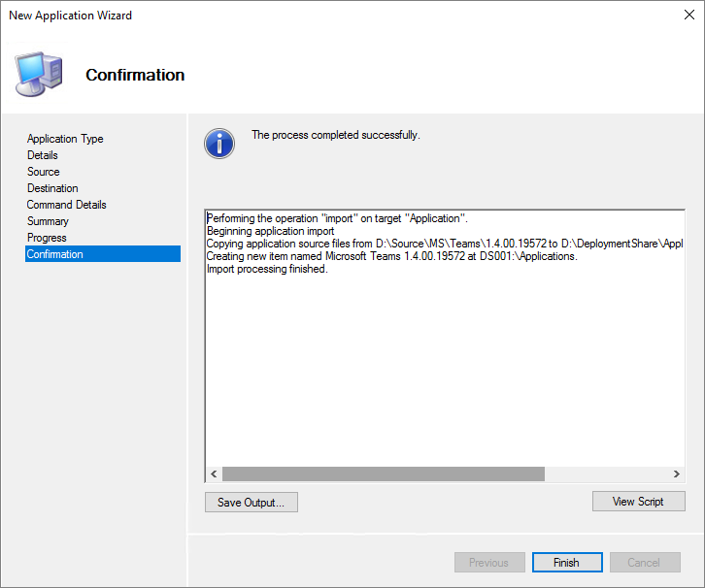Select the Progress step
This screenshot has height=588, width=705.
(x=47, y=238)
